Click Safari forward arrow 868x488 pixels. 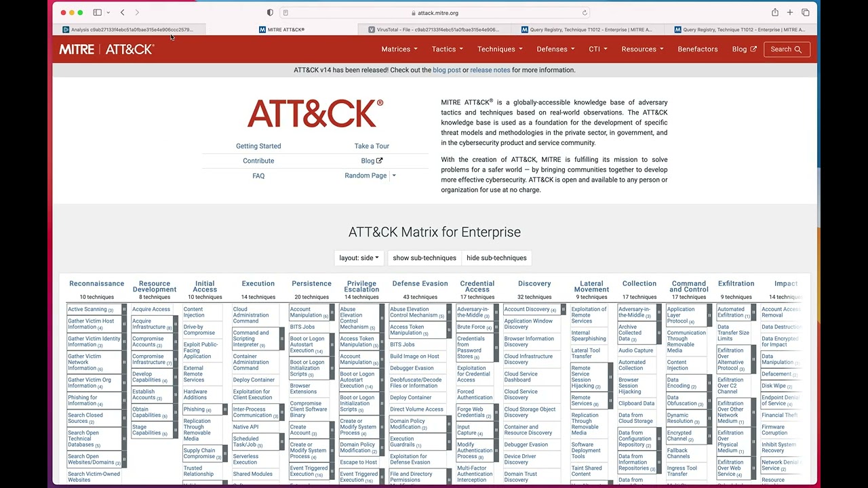coord(137,12)
